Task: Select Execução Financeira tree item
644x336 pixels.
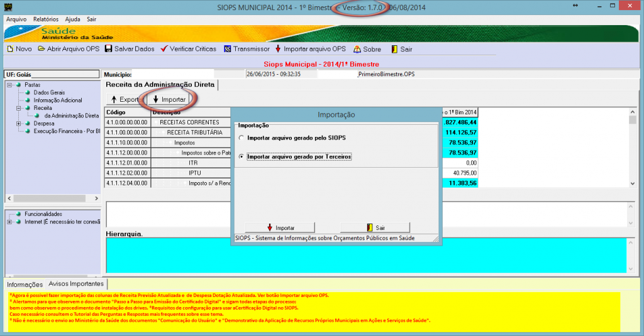Action: pyautogui.click(x=67, y=131)
